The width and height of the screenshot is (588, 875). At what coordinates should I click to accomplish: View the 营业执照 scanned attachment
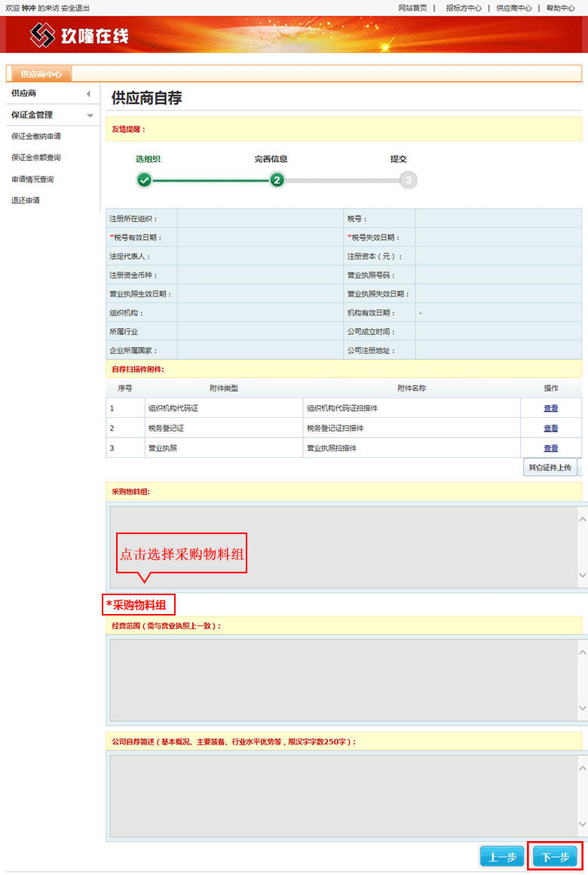click(x=550, y=448)
